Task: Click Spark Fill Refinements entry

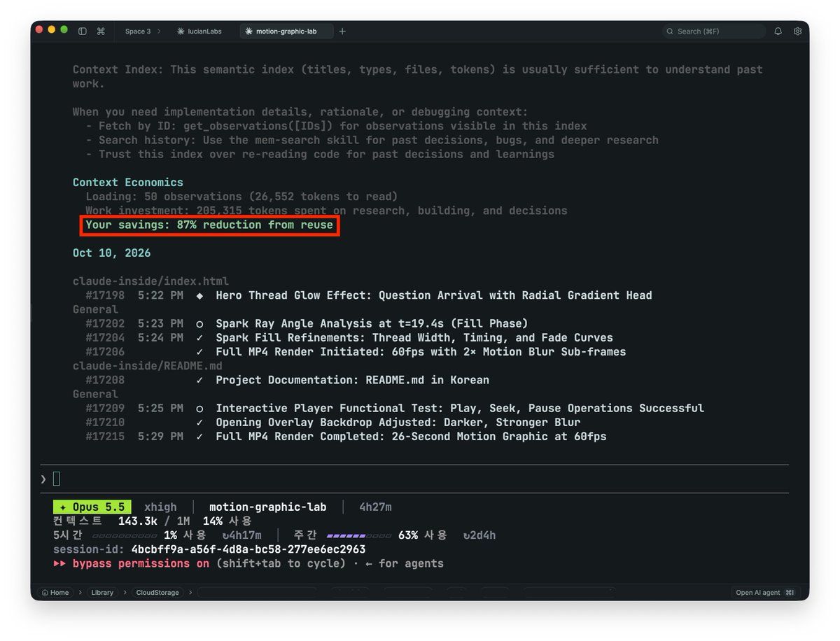Action: (x=414, y=337)
